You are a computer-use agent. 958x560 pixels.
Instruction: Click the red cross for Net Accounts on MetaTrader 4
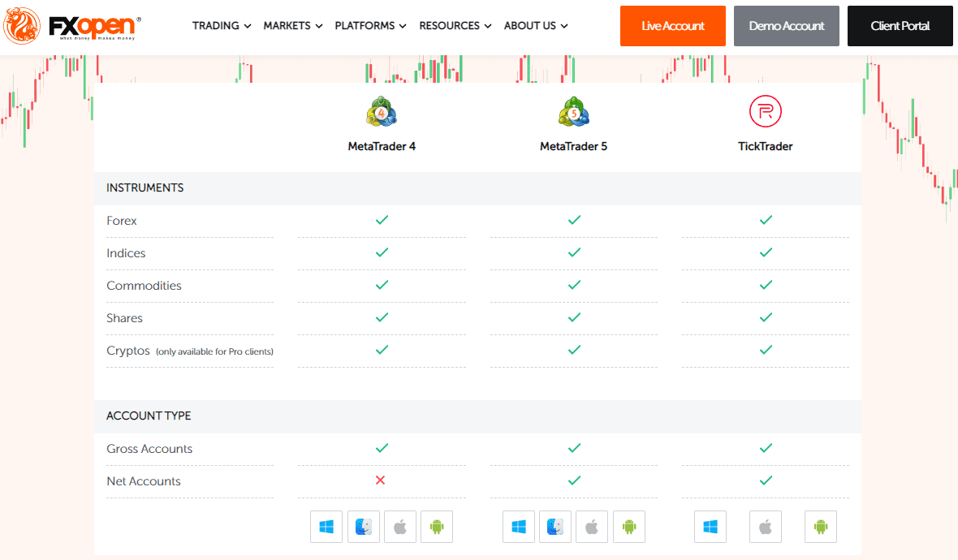pyautogui.click(x=381, y=480)
